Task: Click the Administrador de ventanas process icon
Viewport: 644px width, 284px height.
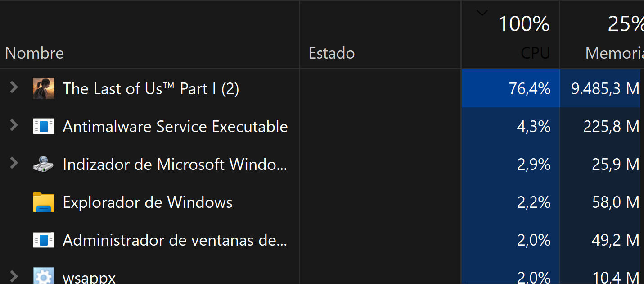Action: pyautogui.click(x=44, y=240)
